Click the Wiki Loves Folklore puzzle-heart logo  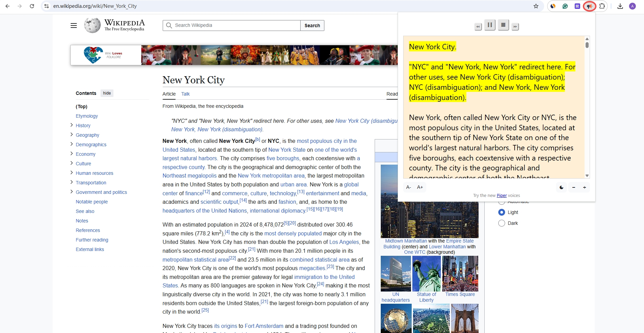(93, 55)
